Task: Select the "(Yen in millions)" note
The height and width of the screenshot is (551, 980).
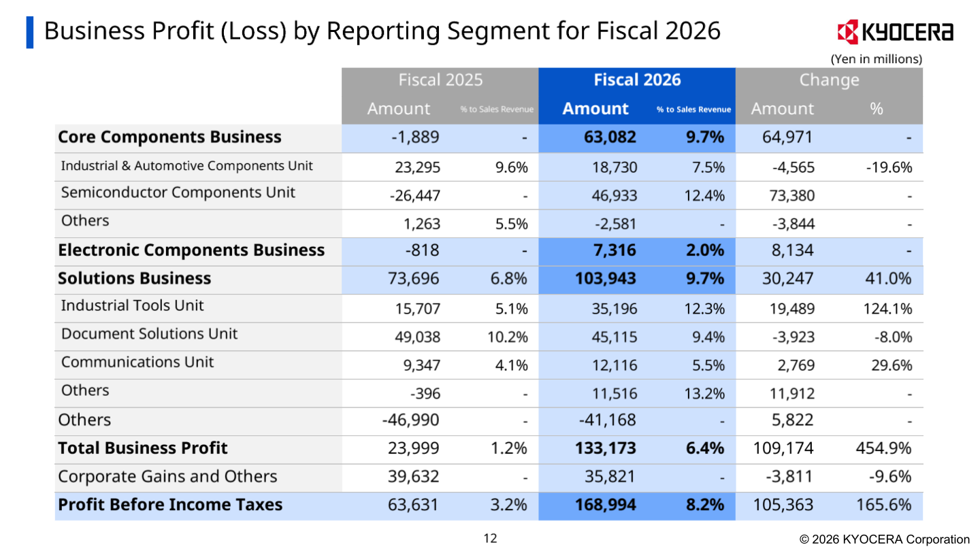Action: coord(877,59)
